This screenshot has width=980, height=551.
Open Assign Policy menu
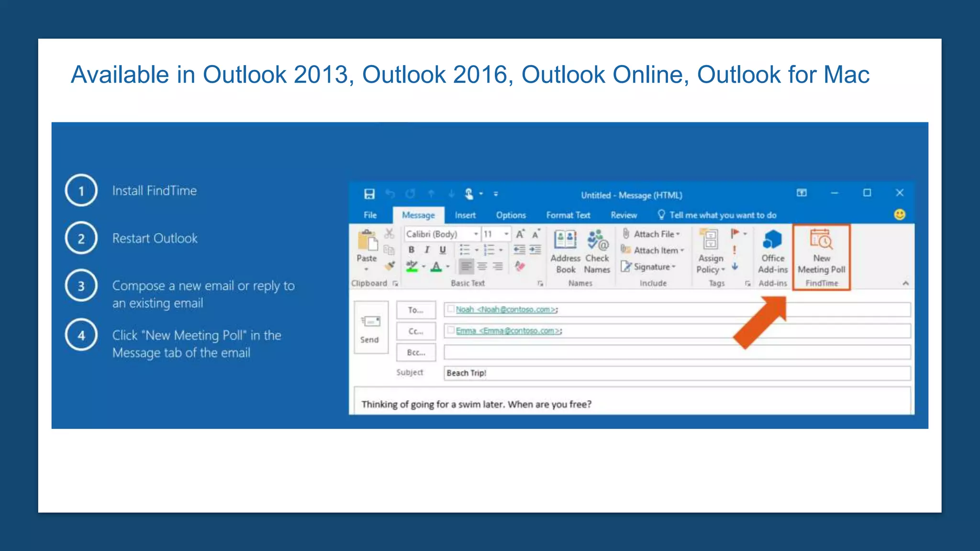coord(711,252)
